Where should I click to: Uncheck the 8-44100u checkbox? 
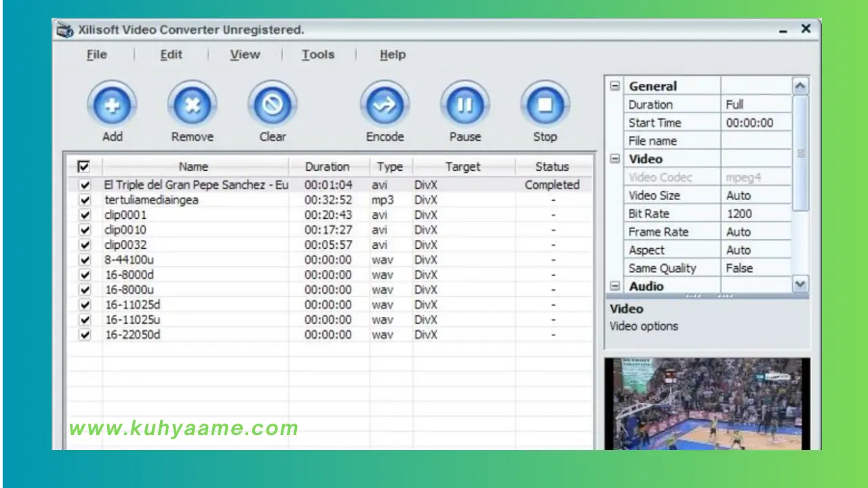tap(85, 260)
